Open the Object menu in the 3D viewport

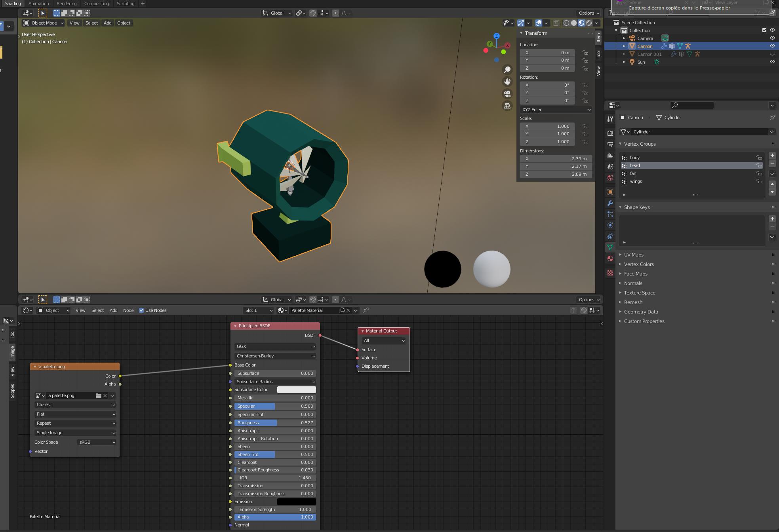click(x=124, y=23)
